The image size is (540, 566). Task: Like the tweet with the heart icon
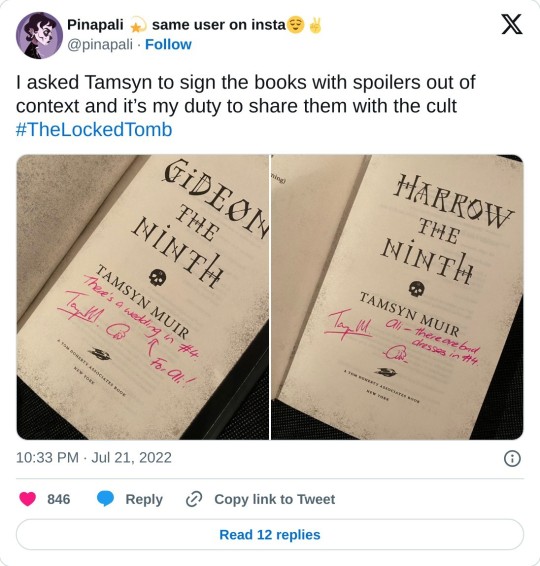coord(27,499)
